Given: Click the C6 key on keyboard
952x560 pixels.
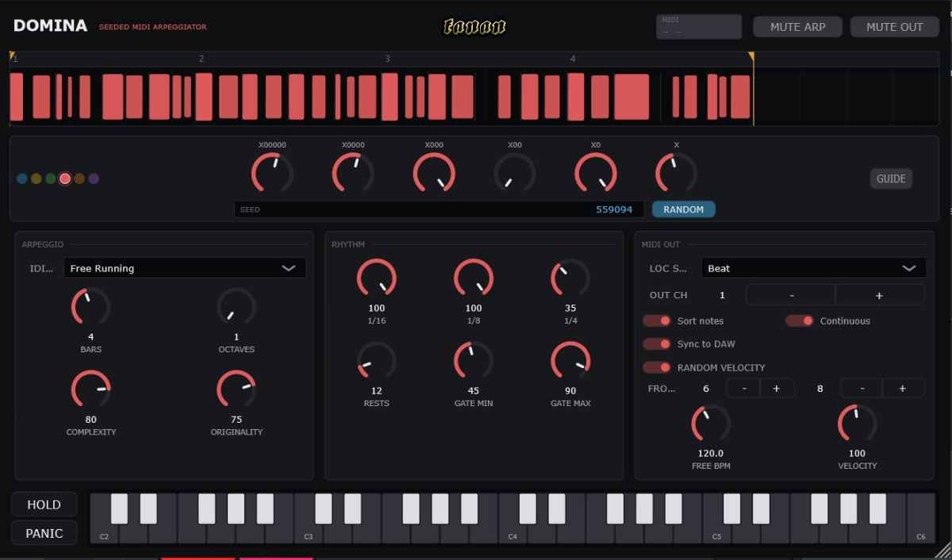Looking at the screenshot, I should pos(921,519).
